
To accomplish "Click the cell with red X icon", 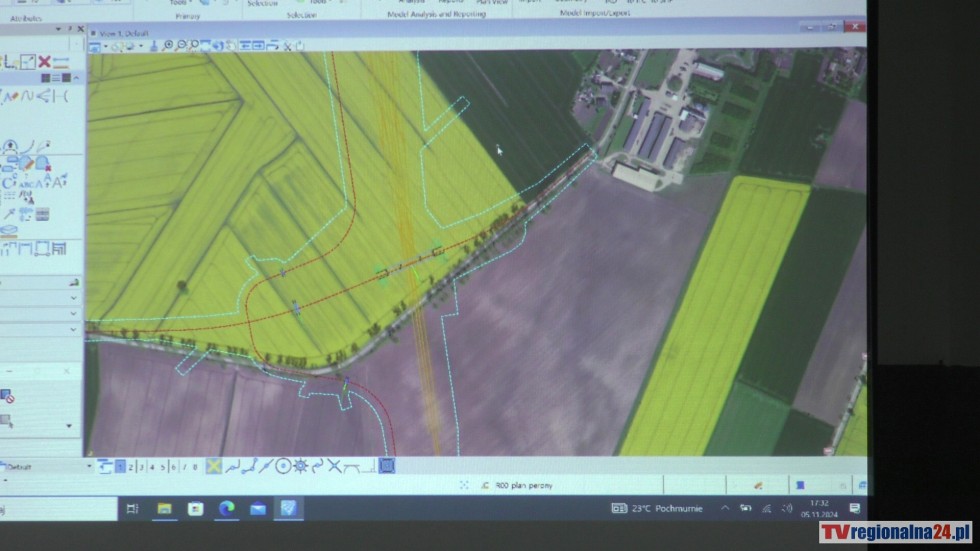I will [42, 164].
